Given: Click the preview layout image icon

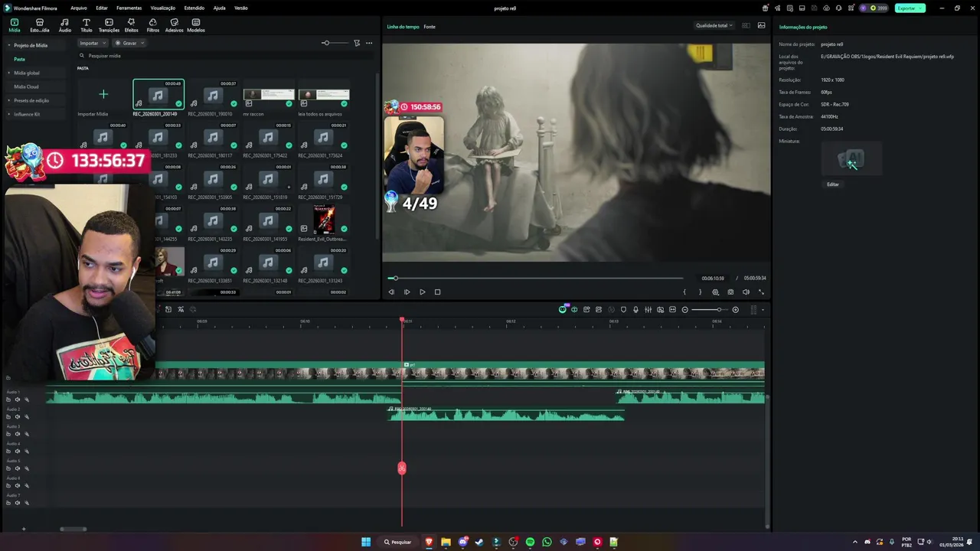Looking at the screenshot, I should coord(761,25).
